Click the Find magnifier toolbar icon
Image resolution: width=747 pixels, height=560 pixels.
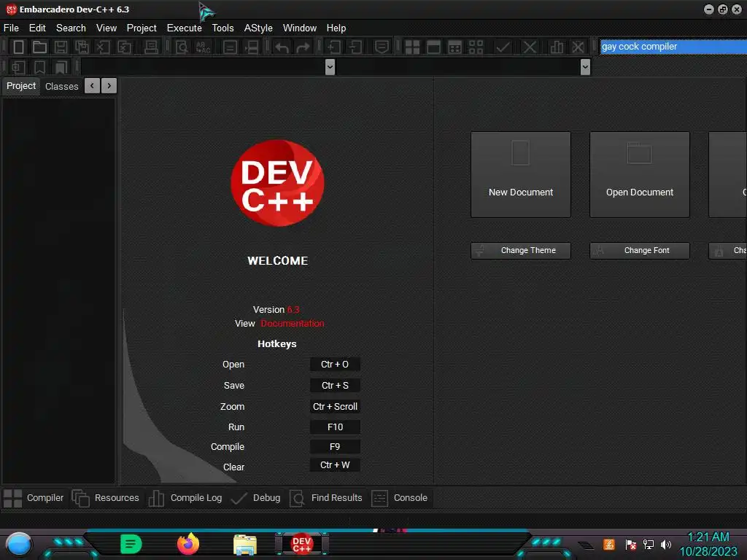coord(182,47)
